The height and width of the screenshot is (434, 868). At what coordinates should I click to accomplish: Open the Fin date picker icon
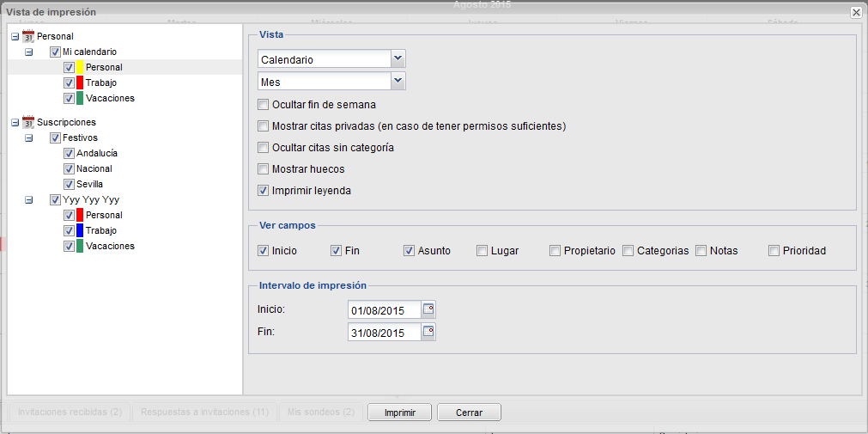tap(428, 332)
